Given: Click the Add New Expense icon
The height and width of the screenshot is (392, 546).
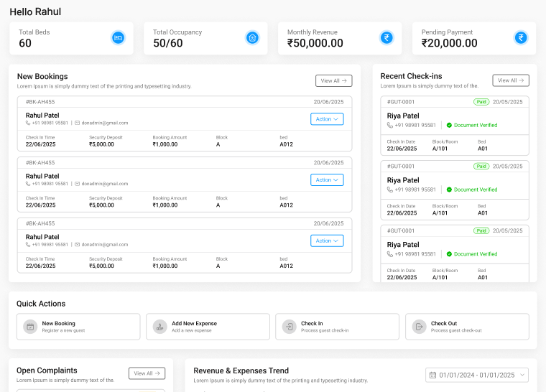Looking at the screenshot, I should (159, 327).
